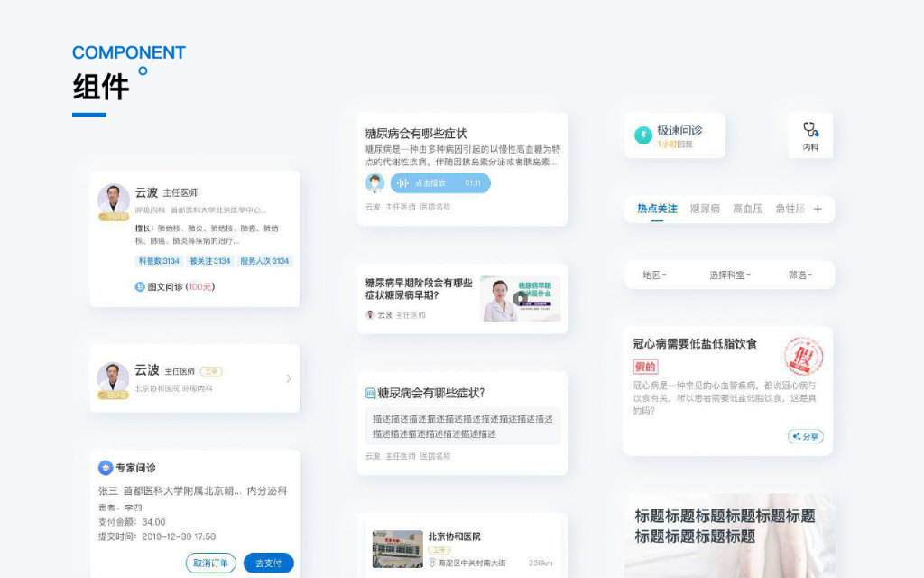Click the doctor avatar in the audio answer card
Screen dimensions: 924x578
[374, 183]
